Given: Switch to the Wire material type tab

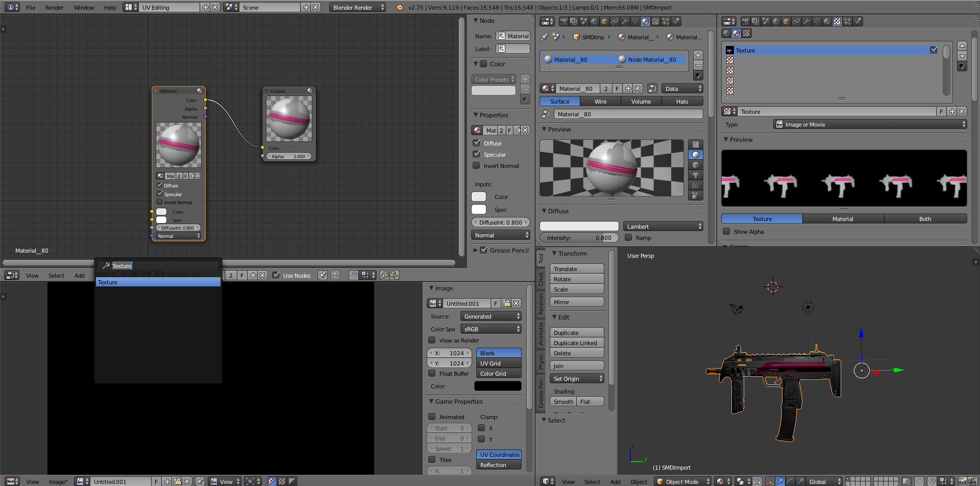Looking at the screenshot, I should (600, 102).
